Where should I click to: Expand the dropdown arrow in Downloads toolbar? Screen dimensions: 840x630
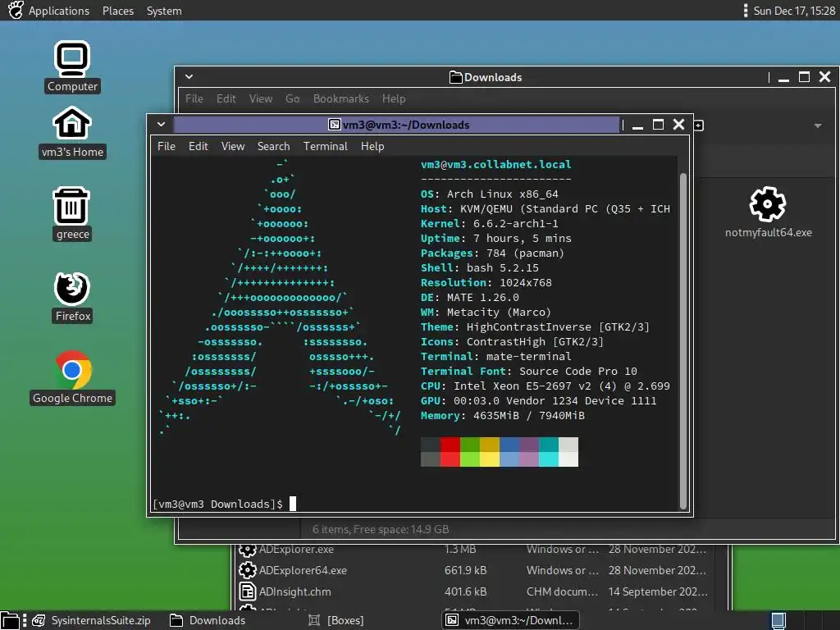[x=818, y=126]
